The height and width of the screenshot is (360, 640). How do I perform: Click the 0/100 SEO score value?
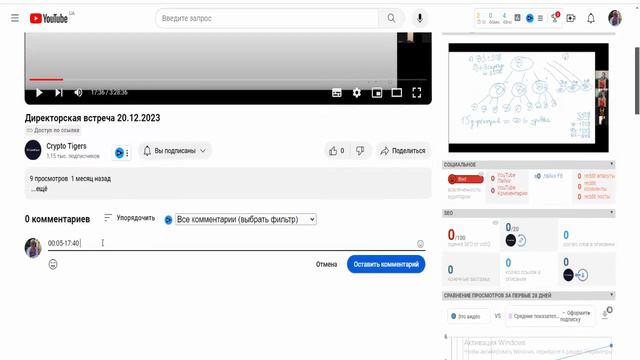click(x=456, y=235)
